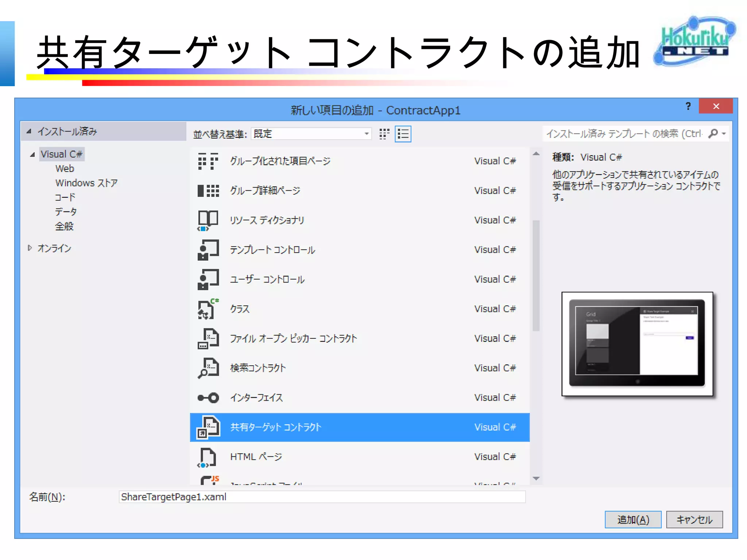Click the search magnifier icon
The width and height of the screenshot is (747, 560).
[x=713, y=134]
